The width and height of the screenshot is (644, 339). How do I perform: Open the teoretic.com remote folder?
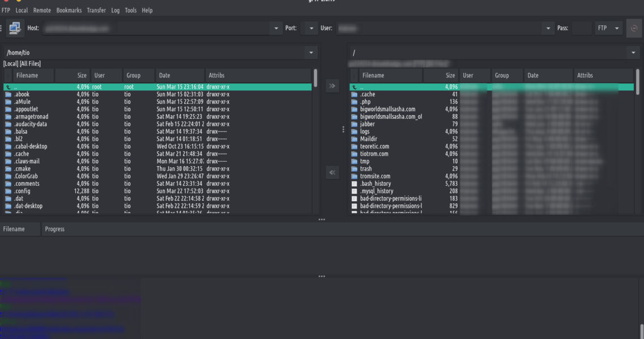(374, 146)
